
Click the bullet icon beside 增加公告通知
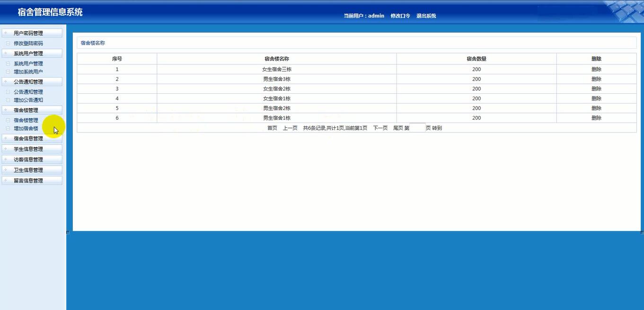pyautogui.click(x=8, y=100)
